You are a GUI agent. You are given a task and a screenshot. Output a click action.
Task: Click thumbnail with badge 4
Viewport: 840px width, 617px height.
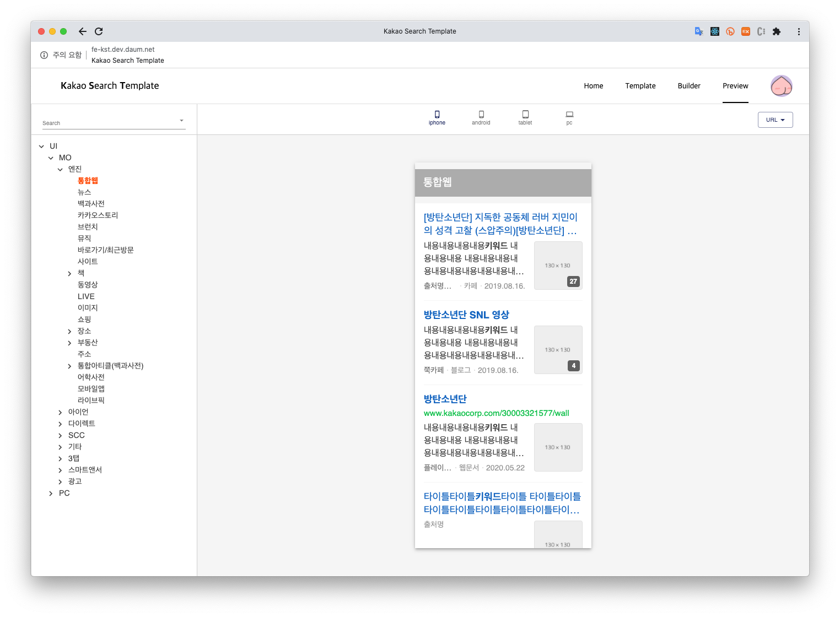[x=558, y=350]
